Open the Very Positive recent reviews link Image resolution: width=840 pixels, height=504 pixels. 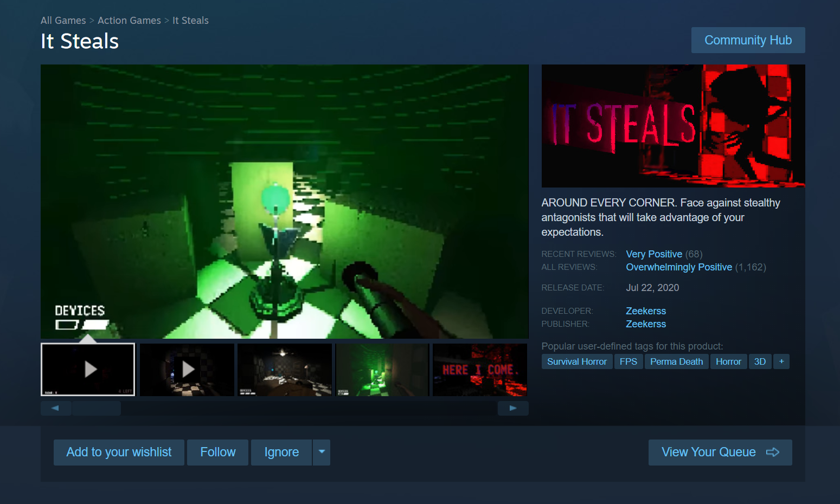tap(654, 254)
